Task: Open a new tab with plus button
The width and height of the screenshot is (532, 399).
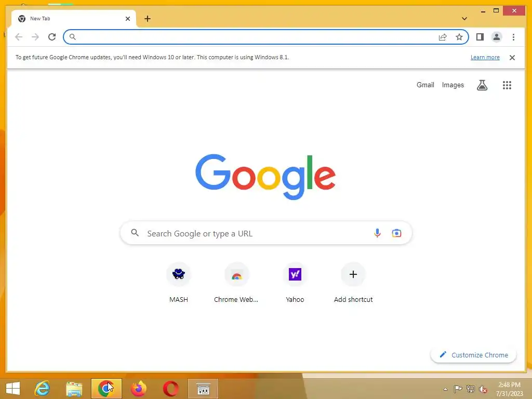Action: (x=147, y=19)
